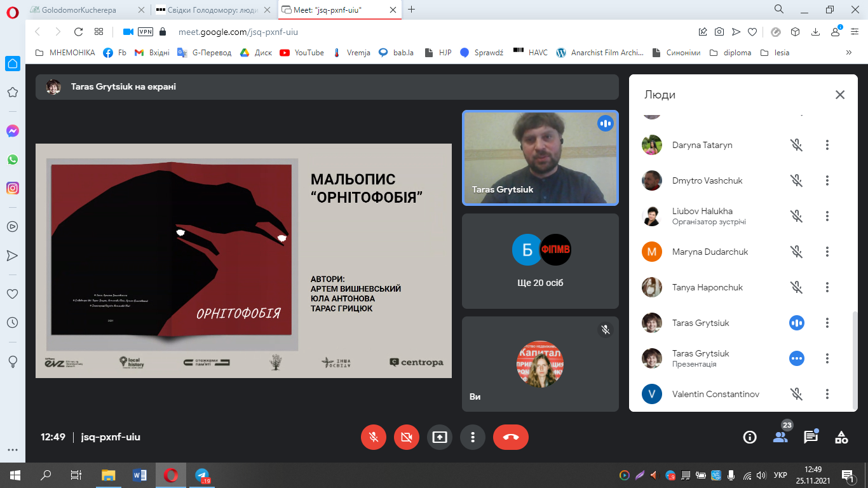Screen dimensions: 868x488
Task: Open File Explorer from the taskbar
Action: coord(109,475)
